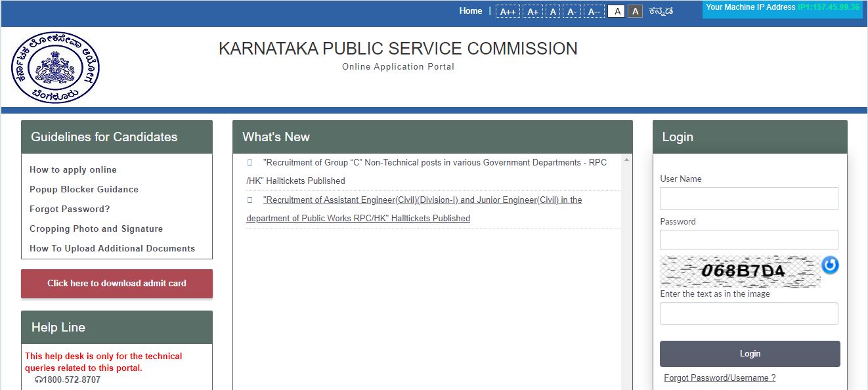Click the A++ largest font size button
This screenshot has height=390, width=868.
(x=508, y=12)
